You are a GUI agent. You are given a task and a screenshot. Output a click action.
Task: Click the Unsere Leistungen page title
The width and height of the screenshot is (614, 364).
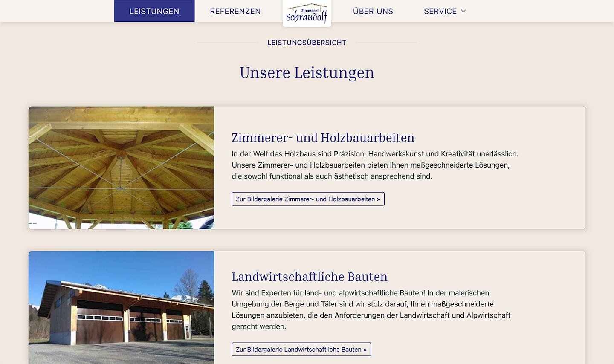point(307,72)
